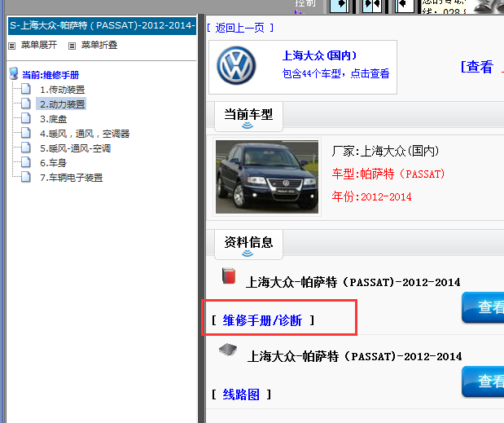The width and height of the screenshot is (504, 423).
Task: Open 7.车辆电子装置 in the tree
Action: tap(72, 178)
